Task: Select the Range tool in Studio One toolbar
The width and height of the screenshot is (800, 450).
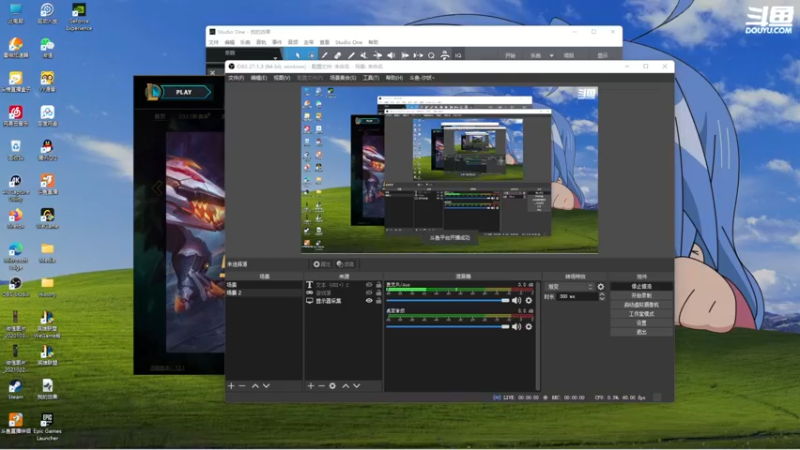Action: [311, 55]
